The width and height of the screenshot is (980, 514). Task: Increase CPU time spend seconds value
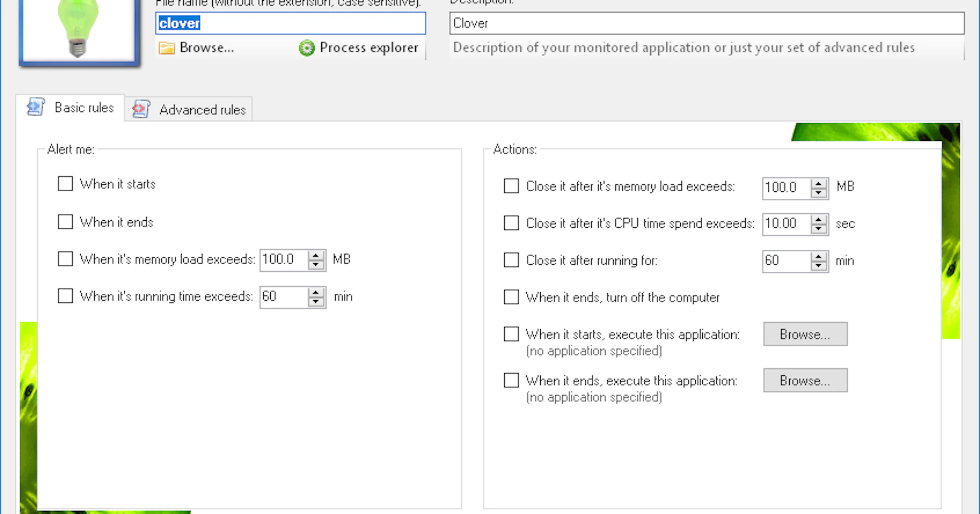[x=819, y=219]
